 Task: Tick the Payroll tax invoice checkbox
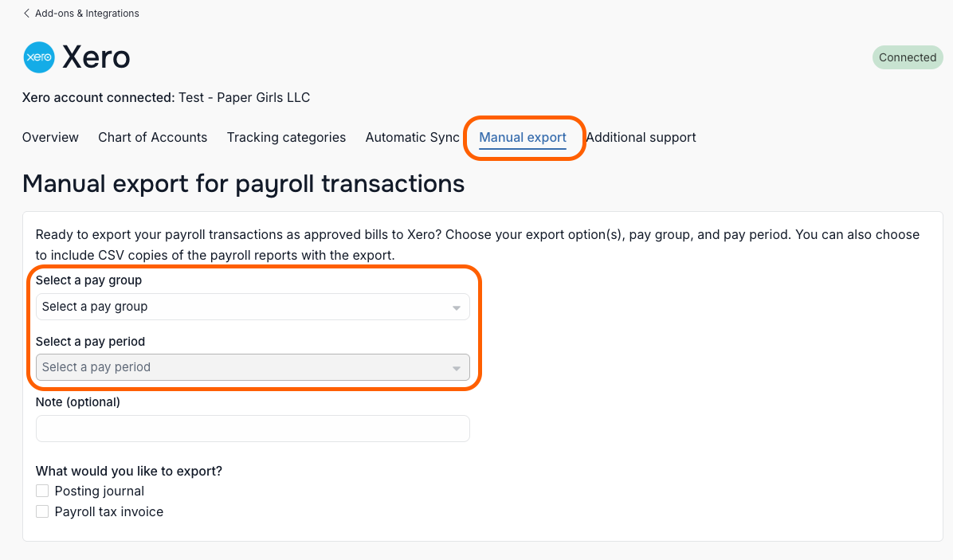pyautogui.click(x=42, y=511)
